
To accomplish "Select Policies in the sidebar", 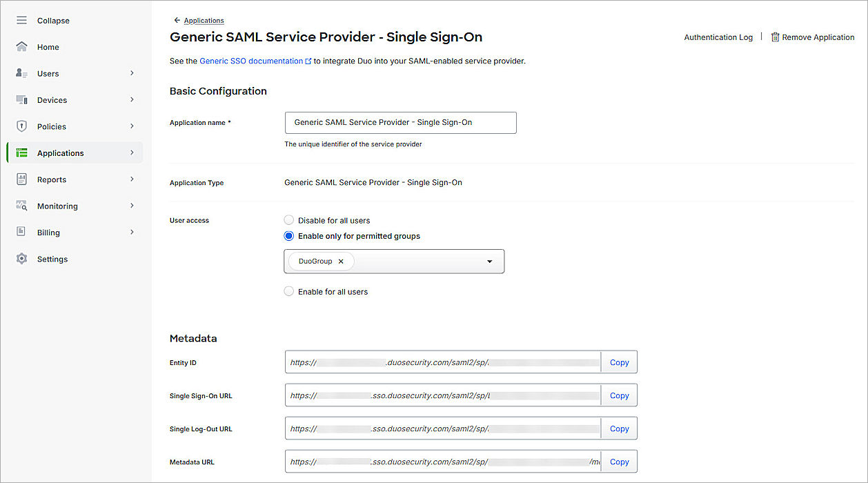I will click(51, 126).
